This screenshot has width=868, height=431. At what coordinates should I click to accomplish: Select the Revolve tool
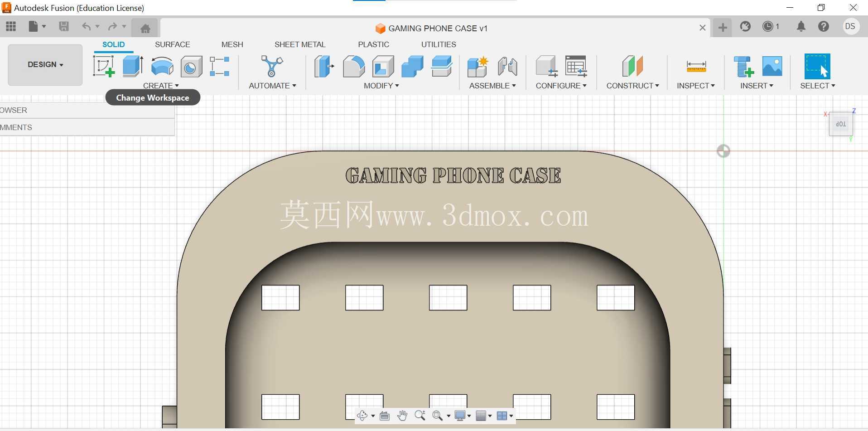(162, 66)
